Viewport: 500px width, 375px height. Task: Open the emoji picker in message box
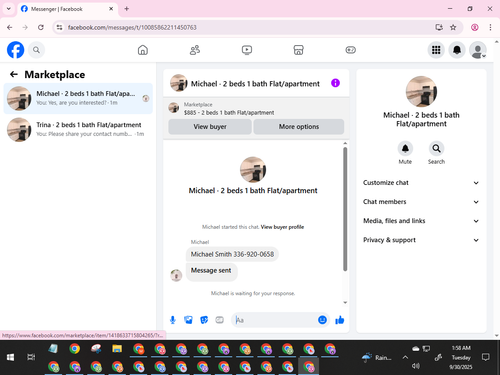tap(322, 320)
